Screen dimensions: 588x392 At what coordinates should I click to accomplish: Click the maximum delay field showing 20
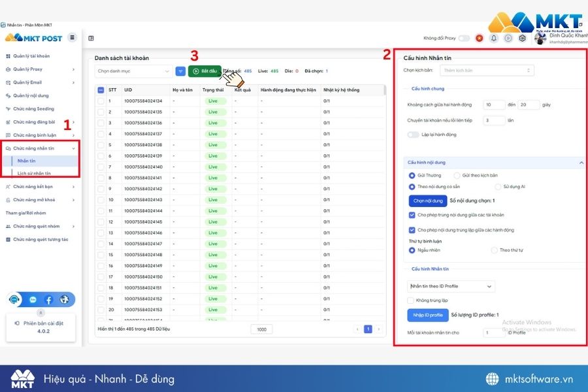(529, 105)
